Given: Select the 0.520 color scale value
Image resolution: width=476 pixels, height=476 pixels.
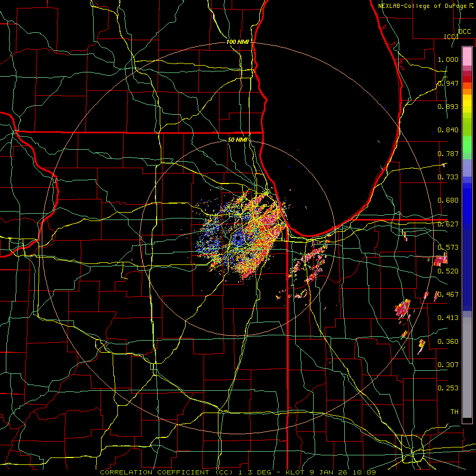Looking at the screenshot, I should (x=448, y=271).
